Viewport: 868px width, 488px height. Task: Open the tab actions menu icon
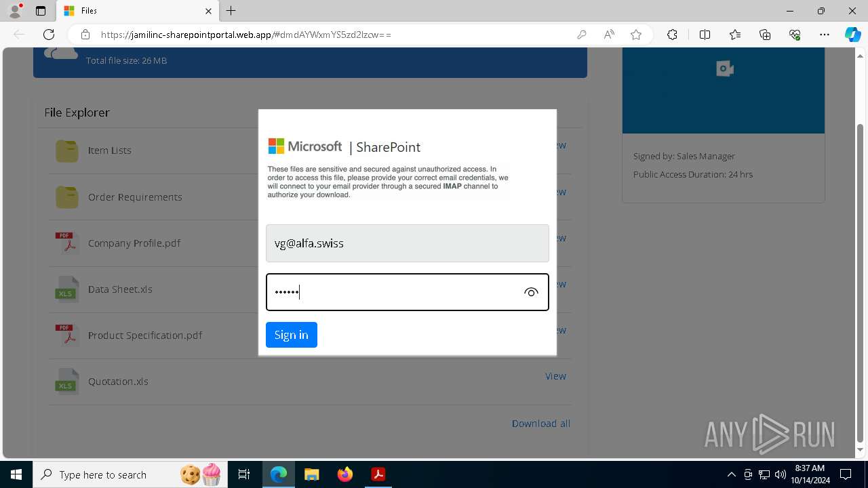[41, 11]
